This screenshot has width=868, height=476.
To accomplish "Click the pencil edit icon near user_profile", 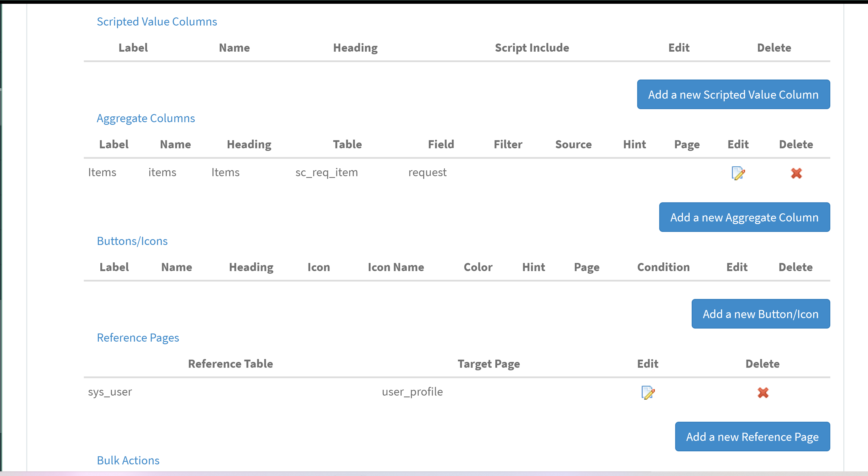I will click(648, 392).
